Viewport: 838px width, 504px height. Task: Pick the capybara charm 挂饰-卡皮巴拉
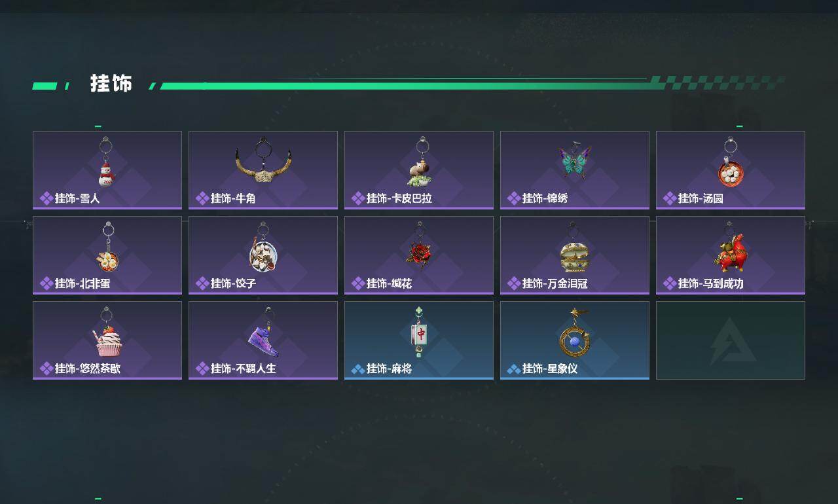click(x=419, y=170)
